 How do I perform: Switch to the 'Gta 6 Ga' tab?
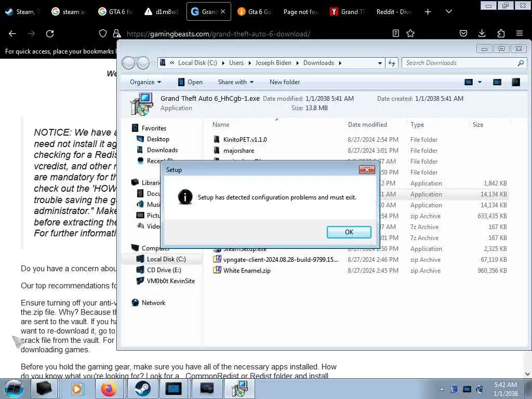(x=255, y=12)
